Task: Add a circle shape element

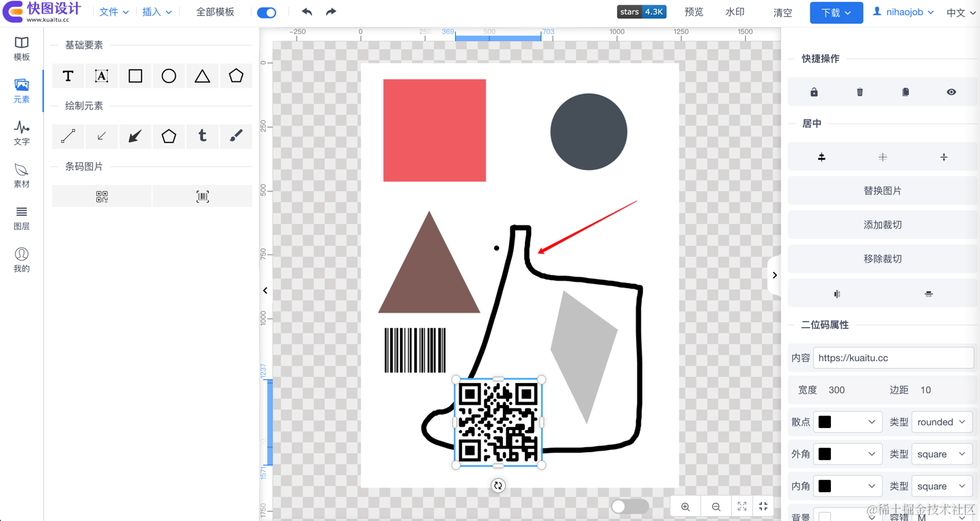Action: click(x=169, y=76)
